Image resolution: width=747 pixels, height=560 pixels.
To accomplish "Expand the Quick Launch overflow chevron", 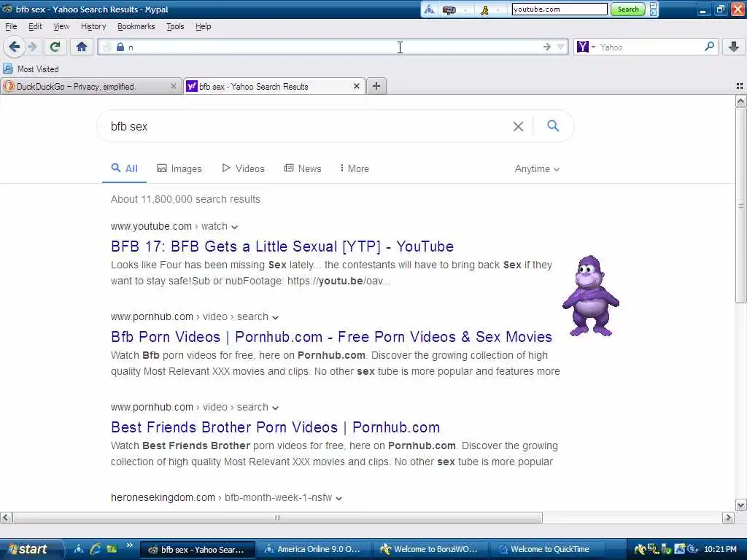I will (x=129, y=545).
